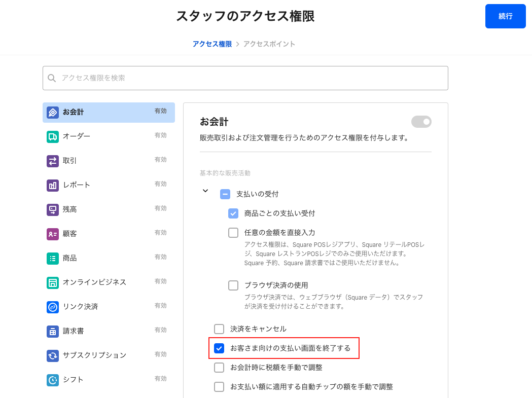This screenshot has height=398, width=532.
Task: Click the 有効 status next to お会計
Action: [160, 111]
